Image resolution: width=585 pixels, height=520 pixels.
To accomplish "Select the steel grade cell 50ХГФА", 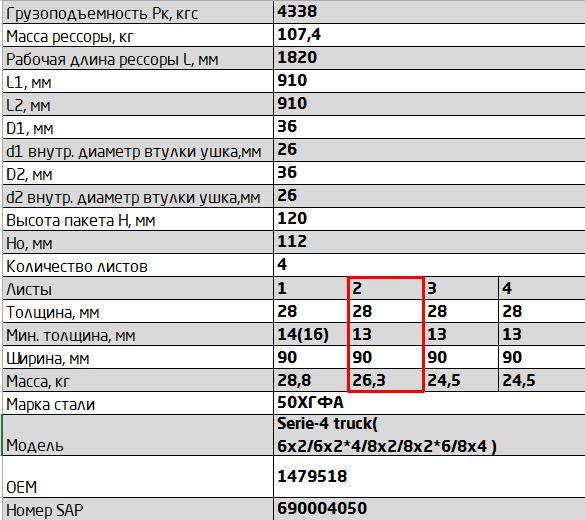I will 429,403.
